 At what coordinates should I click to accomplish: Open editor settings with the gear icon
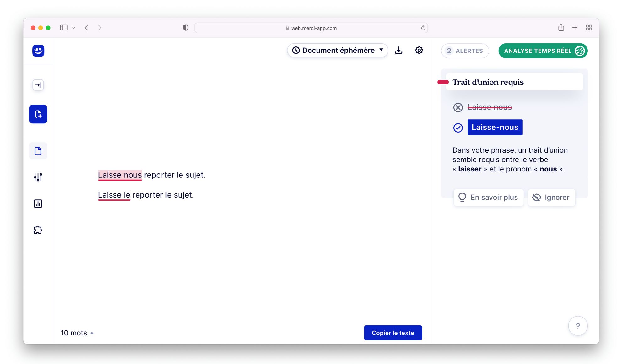(419, 50)
